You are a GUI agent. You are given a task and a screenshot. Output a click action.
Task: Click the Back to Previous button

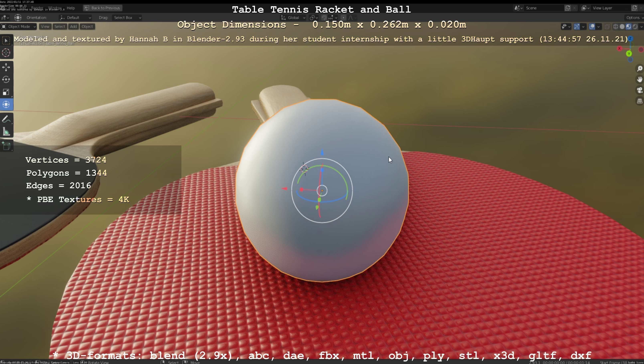tap(103, 8)
